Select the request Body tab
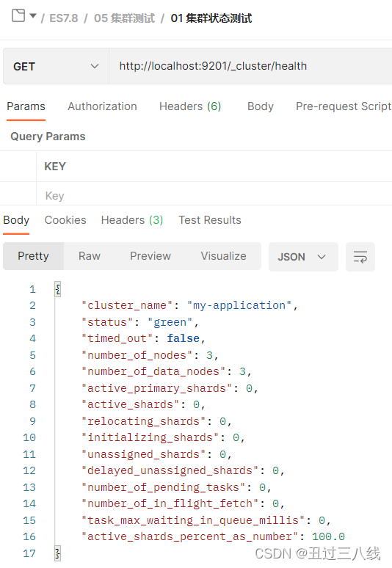The width and height of the screenshot is (392, 568). click(260, 106)
